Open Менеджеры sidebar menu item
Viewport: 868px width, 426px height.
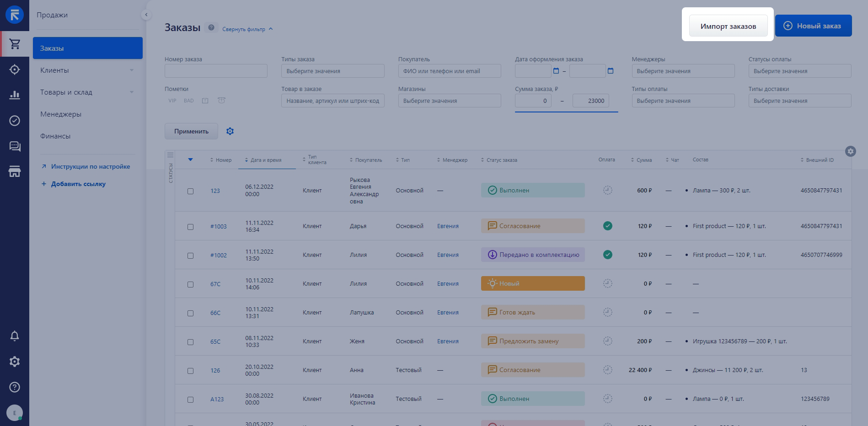(x=61, y=114)
